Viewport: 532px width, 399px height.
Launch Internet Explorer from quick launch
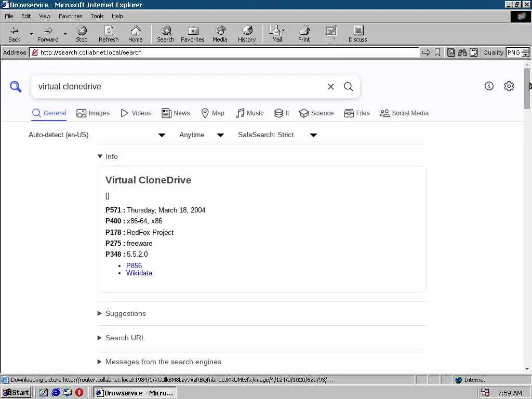pyautogui.click(x=56, y=393)
